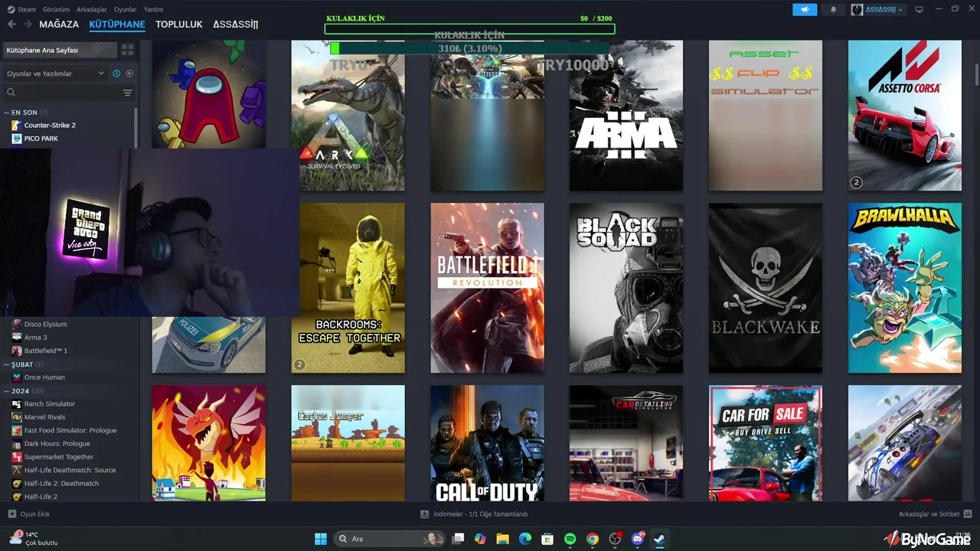Viewport: 980px width, 551px height.
Task: Select Counter-Strike 2 in sidebar
Action: point(50,125)
